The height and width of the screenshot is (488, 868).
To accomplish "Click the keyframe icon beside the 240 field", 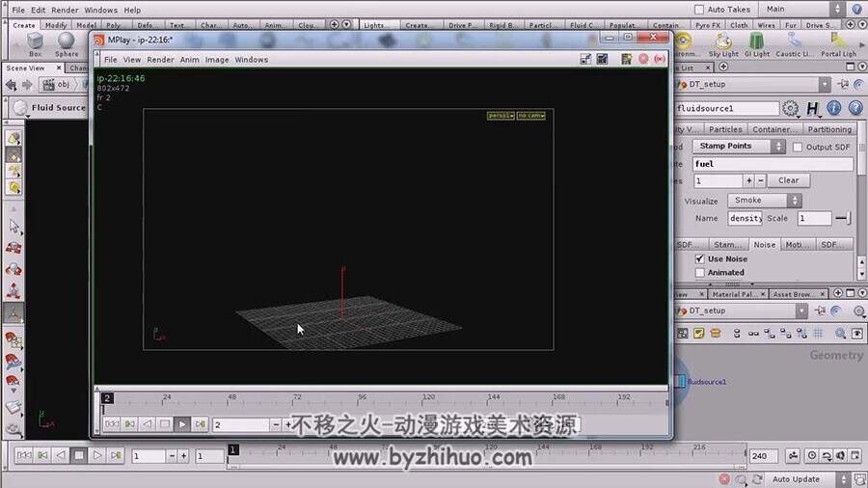I will [x=793, y=455].
